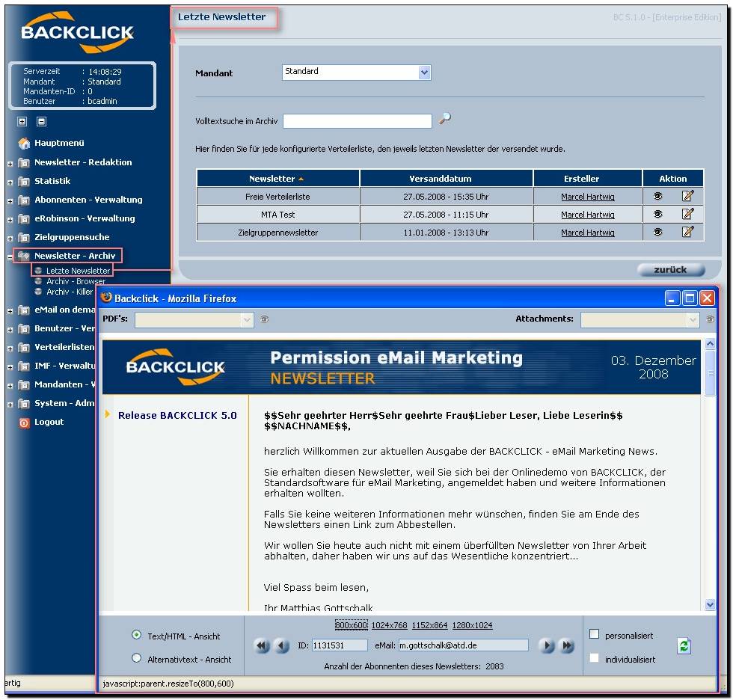The width and height of the screenshot is (733, 700).
Task: Open Archiv - Browser menu entry
Action: [76, 281]
